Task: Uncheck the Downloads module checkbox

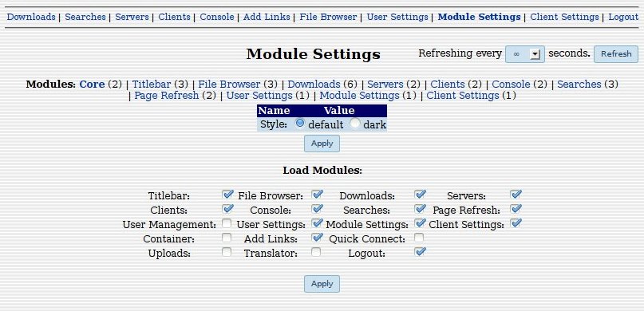Action: pos(420,194)
